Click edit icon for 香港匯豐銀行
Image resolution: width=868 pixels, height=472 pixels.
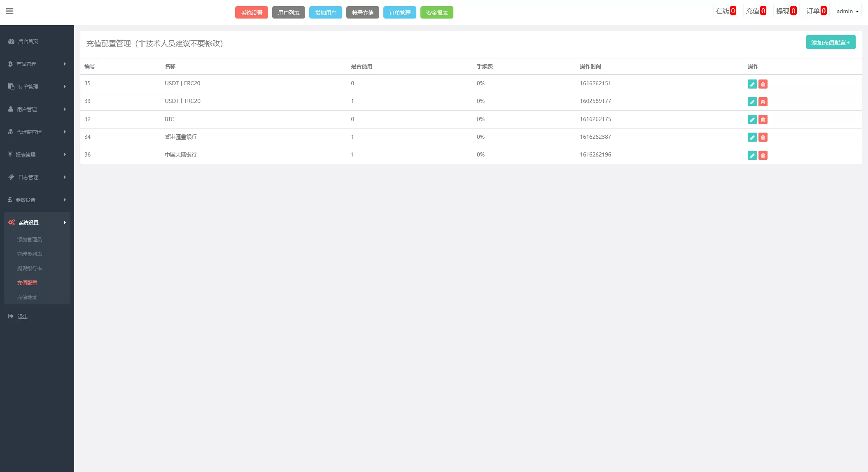click(x=752, y=137)
